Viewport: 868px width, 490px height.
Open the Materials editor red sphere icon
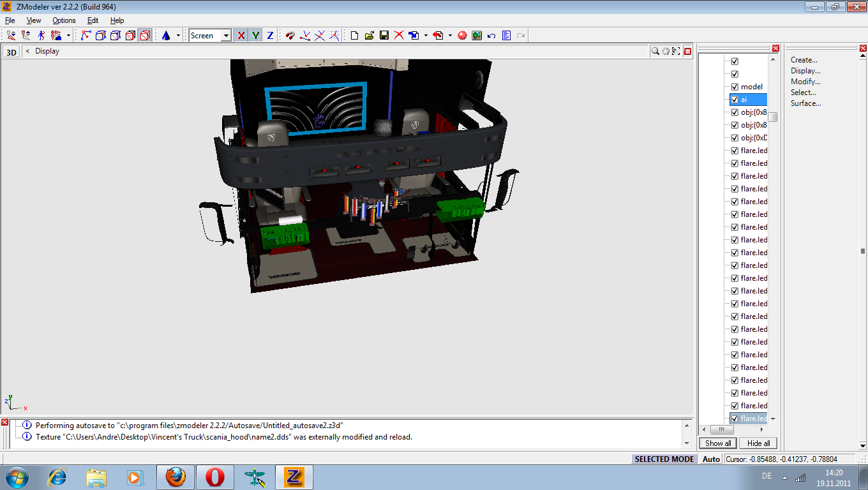click(x=462, y=36)
